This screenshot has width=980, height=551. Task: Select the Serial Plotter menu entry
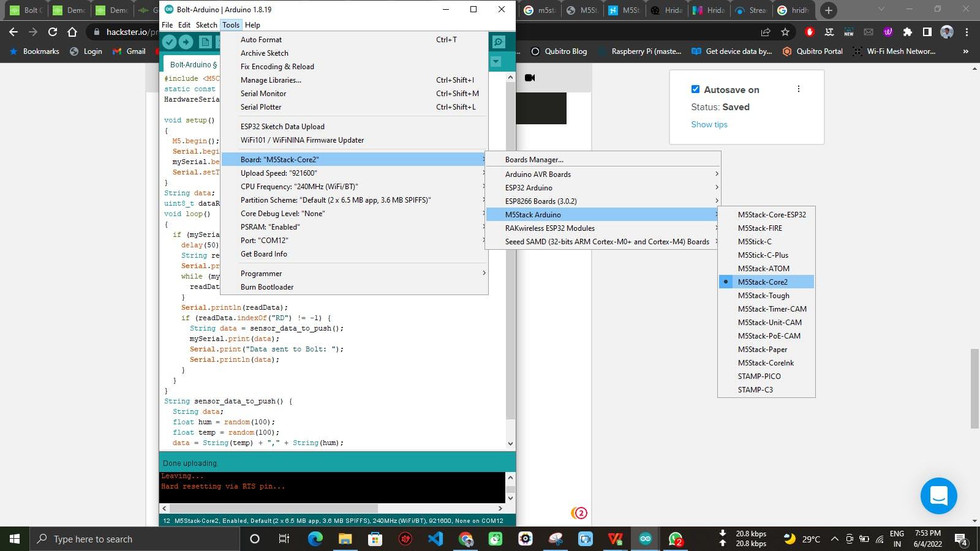click(x=355, y=107)
